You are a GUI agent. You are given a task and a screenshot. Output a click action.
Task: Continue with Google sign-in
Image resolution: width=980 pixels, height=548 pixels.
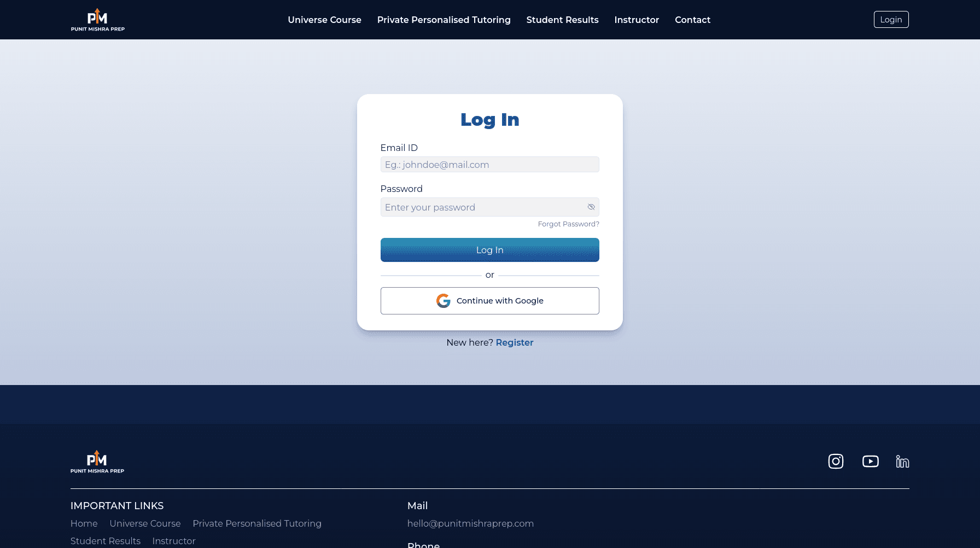pyautogui.click(x=489, y=301)
